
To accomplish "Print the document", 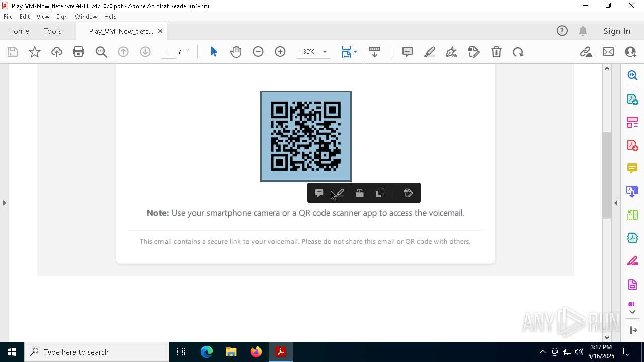I will pyautogui.click(x=78, y=52).
